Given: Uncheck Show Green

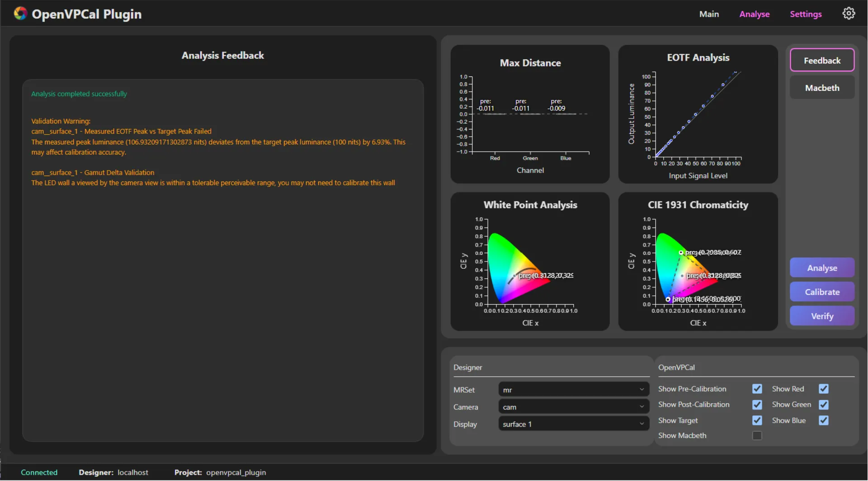Looking at the screenshot, I should pyautogui.click(x=823, y=405).
